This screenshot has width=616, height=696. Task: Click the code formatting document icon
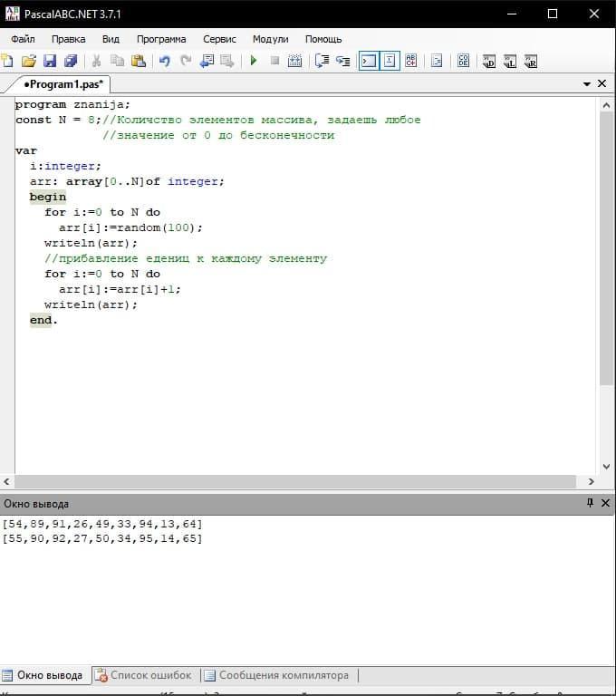pyautogui.click(x=437, y=61)
